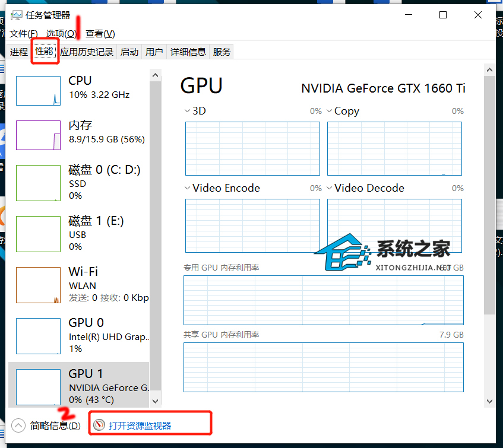Maximize the Task Manager window
Image resolution: width=503 pixels, height=448 pixels.
(443, 15)
